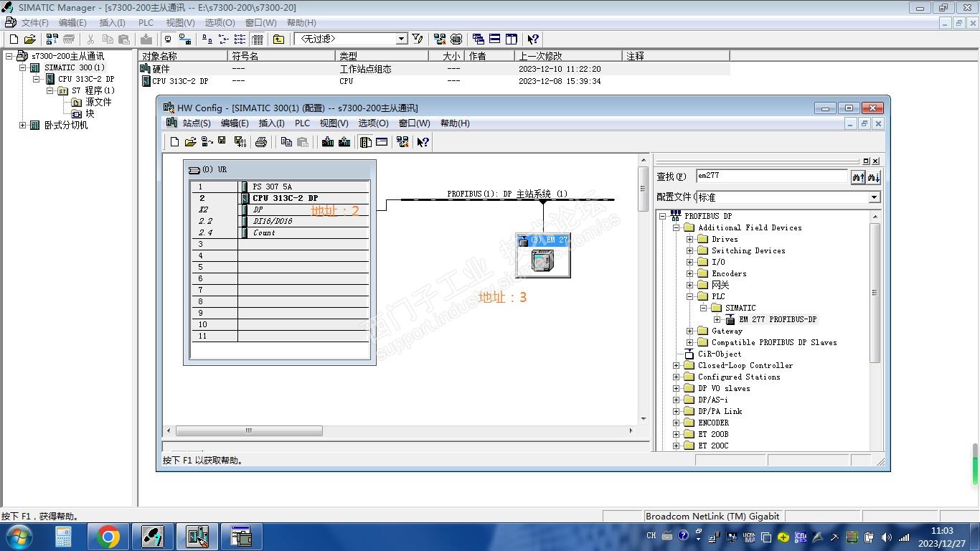
Task: Open 视图(V) menu in SIMATIC Manager
Action: coord(180,23)
